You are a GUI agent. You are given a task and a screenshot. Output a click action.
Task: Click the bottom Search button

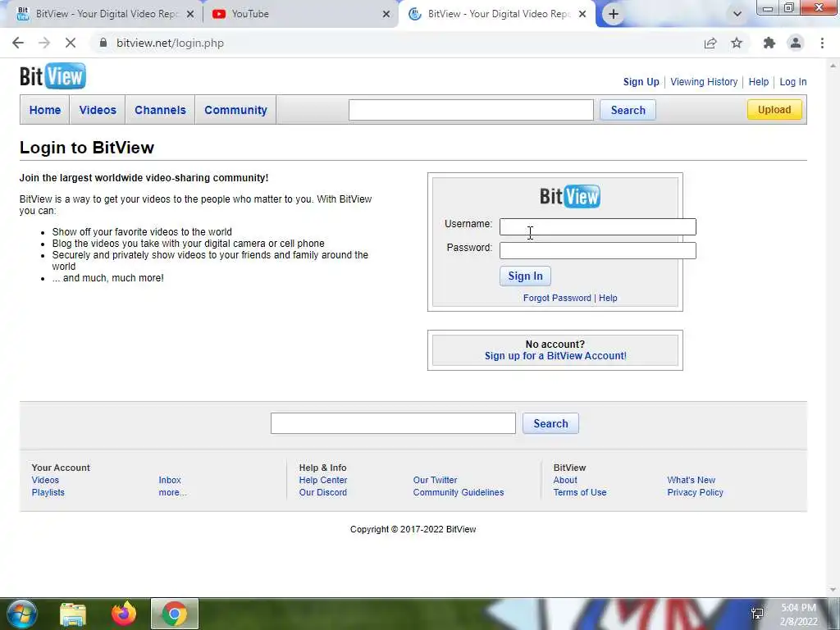550,423
